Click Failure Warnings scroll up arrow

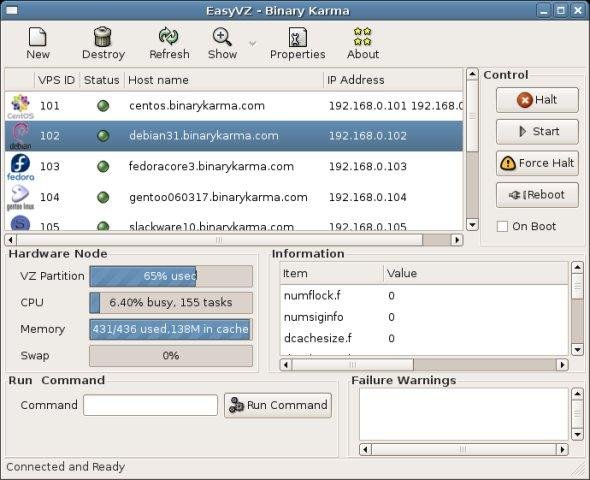click(x=577, y=394)
